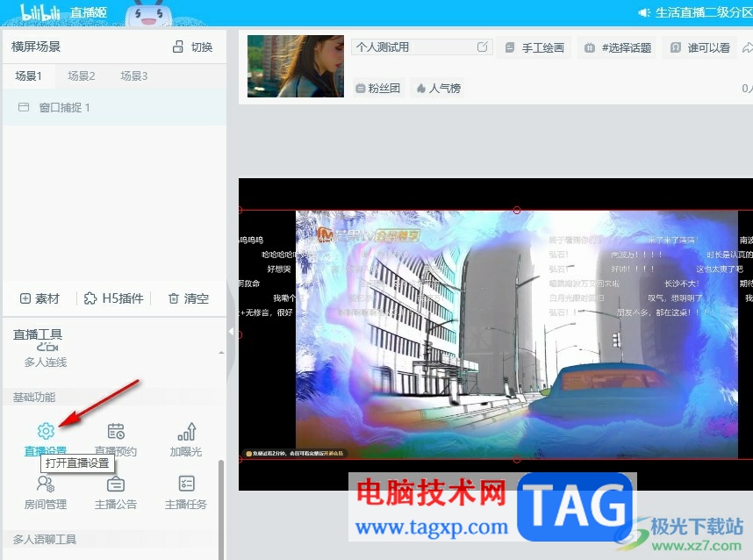The width and height of the screenshot is (753, 560).
Task: Switch to 场景1 tab
Action: pos(29,75)
